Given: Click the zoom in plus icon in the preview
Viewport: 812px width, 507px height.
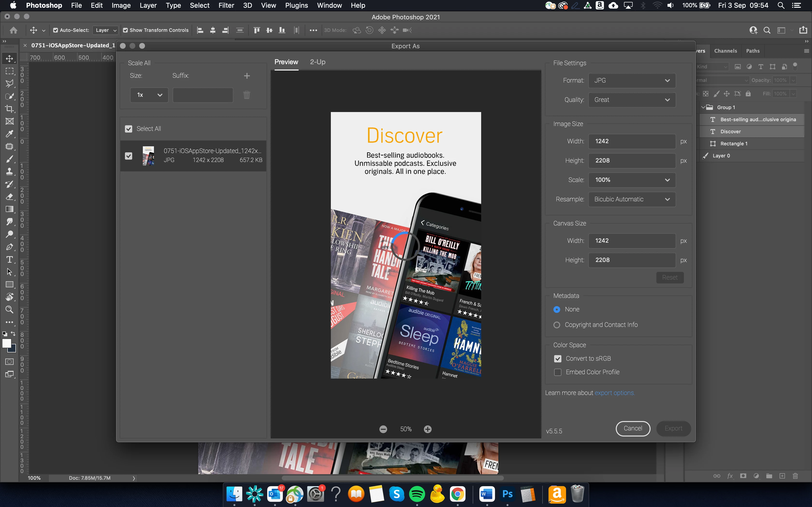Looking at the screenshot, I should click(x=428, y=429).
